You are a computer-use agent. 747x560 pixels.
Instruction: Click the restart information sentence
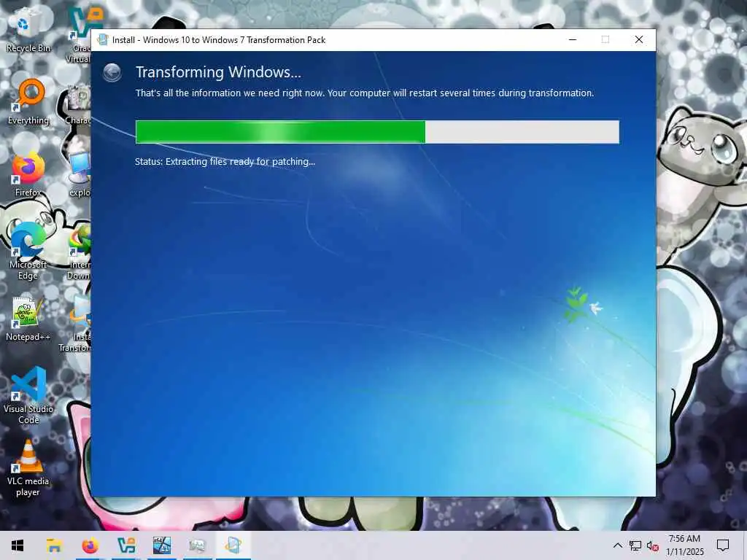point(365,93)
